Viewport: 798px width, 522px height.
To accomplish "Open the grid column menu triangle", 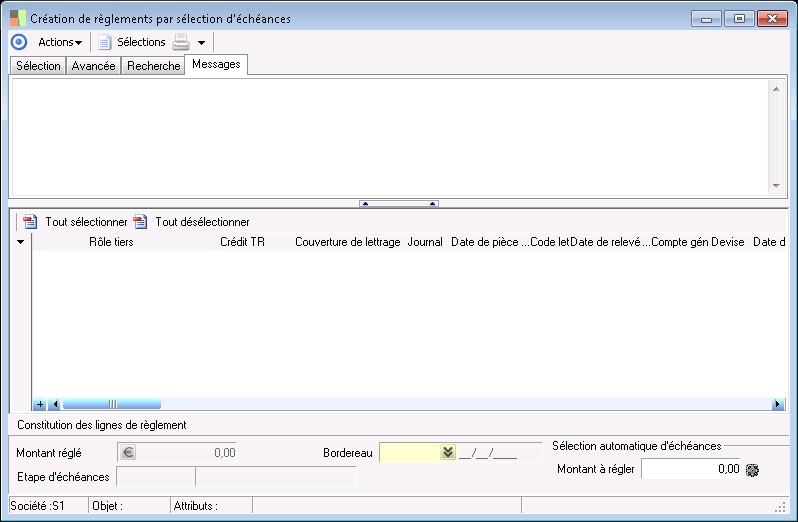I will click(20, 242).
